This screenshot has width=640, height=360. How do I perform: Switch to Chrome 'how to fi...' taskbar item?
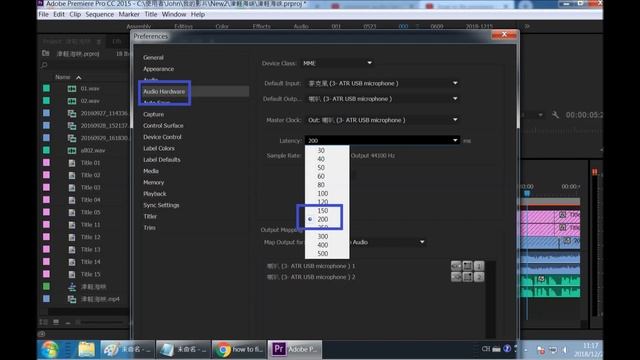coord(239,349)
